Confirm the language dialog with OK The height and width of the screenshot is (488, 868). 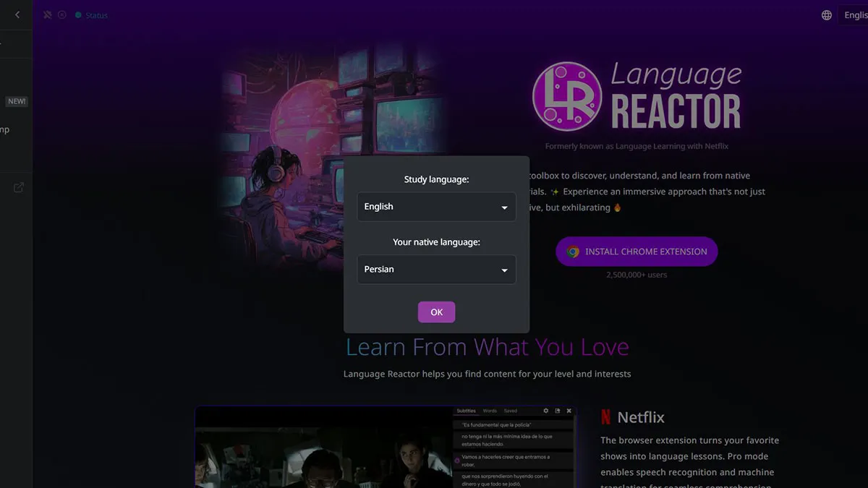tap(437, 312)
